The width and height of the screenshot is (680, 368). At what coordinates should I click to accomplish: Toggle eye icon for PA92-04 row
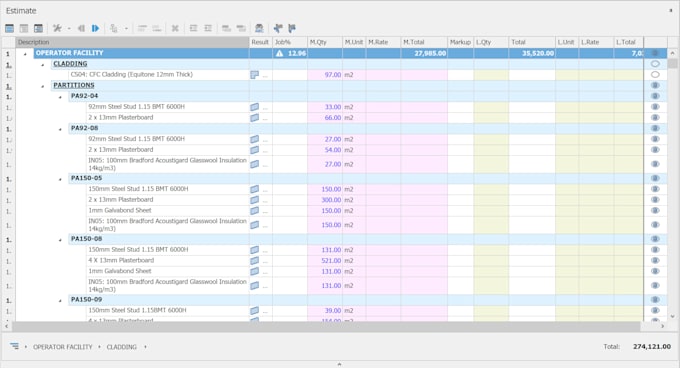point(655,96)
